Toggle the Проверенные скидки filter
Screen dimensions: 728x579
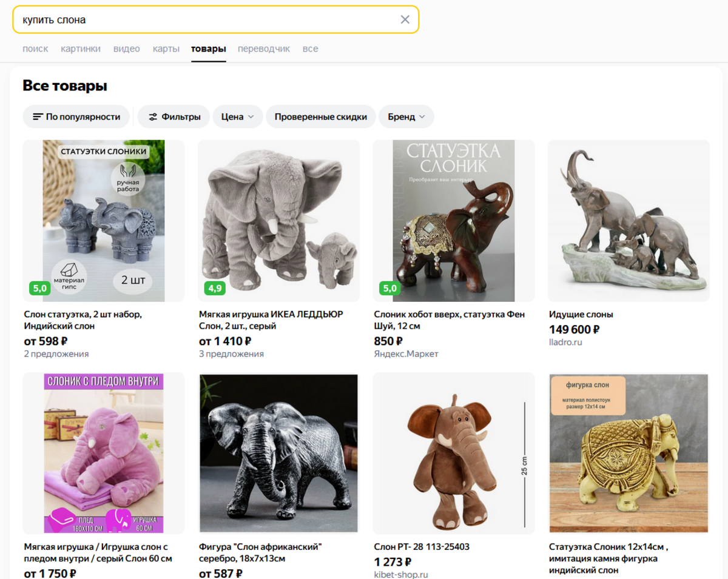click(320, 117)
